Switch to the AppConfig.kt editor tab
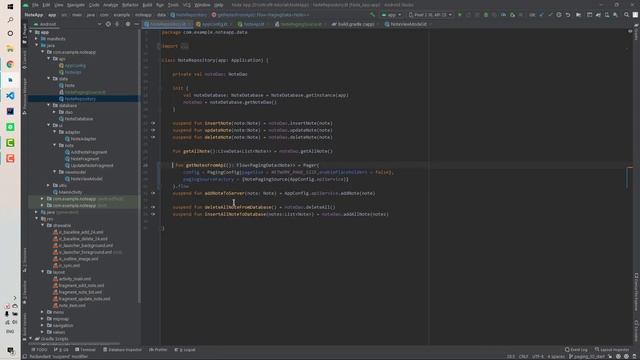Screen dimensions: 640x360 click(214, 24)
